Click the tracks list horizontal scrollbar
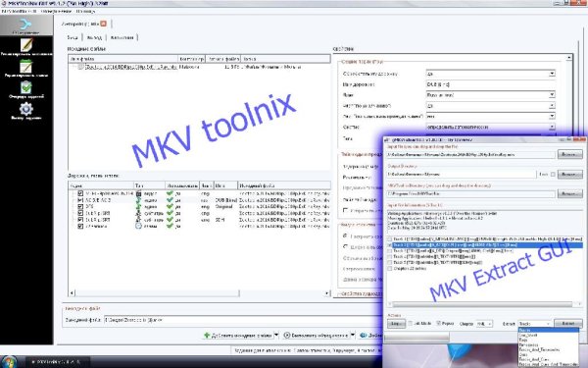The image size is (588, 368). 200,292
